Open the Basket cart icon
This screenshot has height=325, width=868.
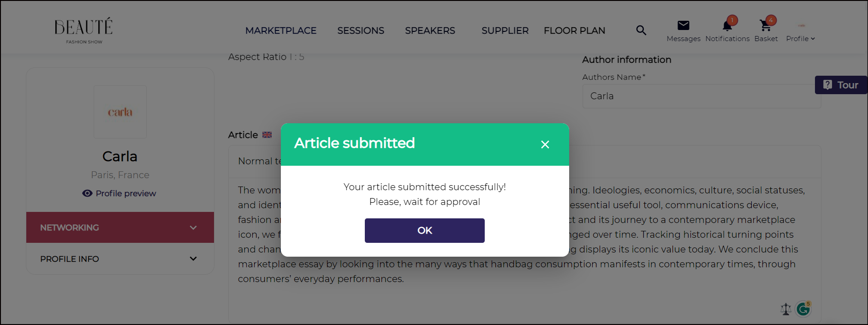766,26
